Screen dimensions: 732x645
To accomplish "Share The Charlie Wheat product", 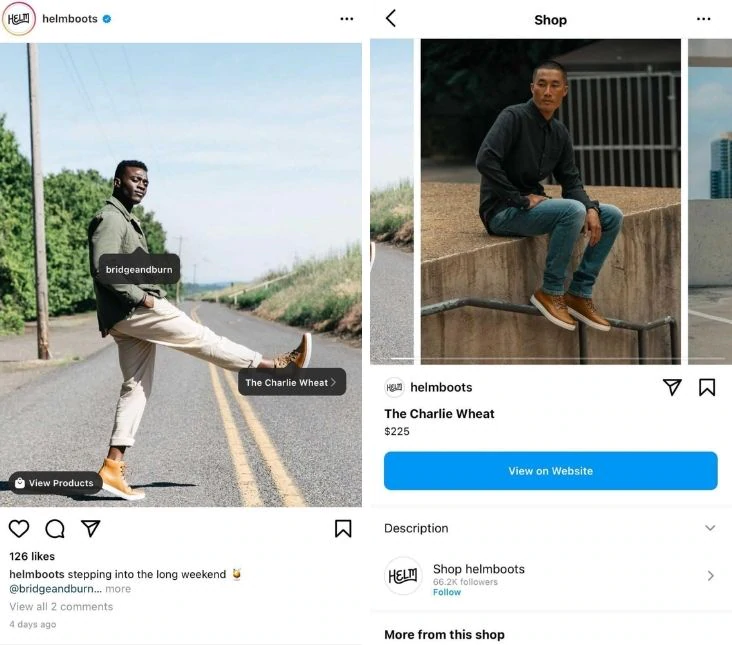I will pos(672,387).
